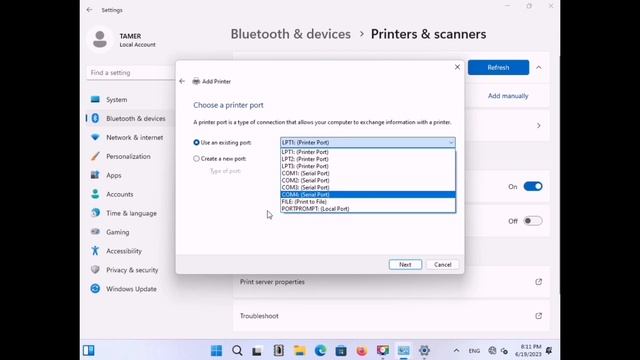640x360 pixels.
Task: Click Bluetooth & devices breadcrumb
Action: (x=291, y=34)
